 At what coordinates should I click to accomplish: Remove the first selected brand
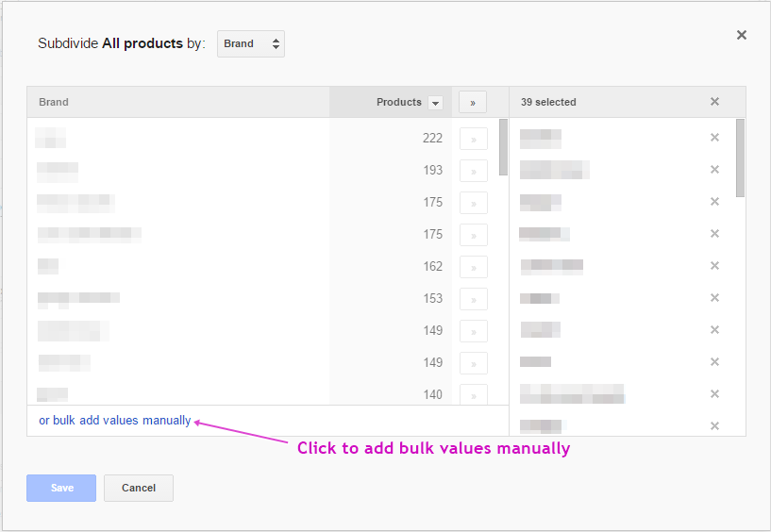click(x=714, y=138)
